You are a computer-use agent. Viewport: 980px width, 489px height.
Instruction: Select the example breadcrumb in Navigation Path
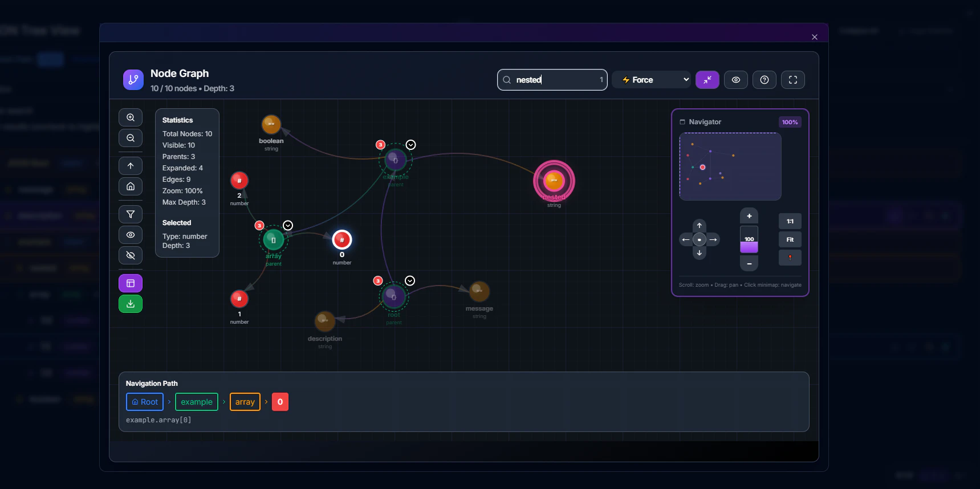coord(197,402)
